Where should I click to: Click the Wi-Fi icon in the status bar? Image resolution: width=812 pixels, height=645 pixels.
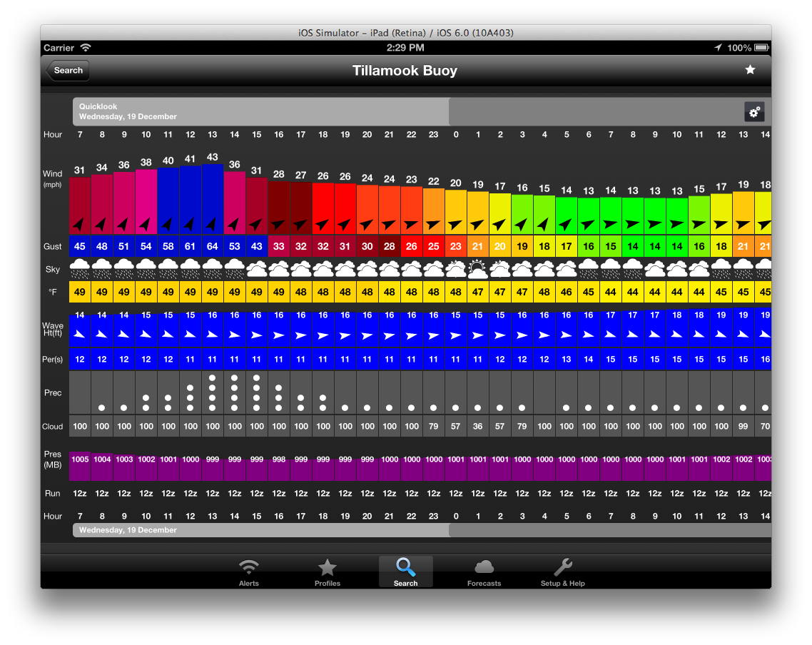pyautogui.click(x=86, y=48)
